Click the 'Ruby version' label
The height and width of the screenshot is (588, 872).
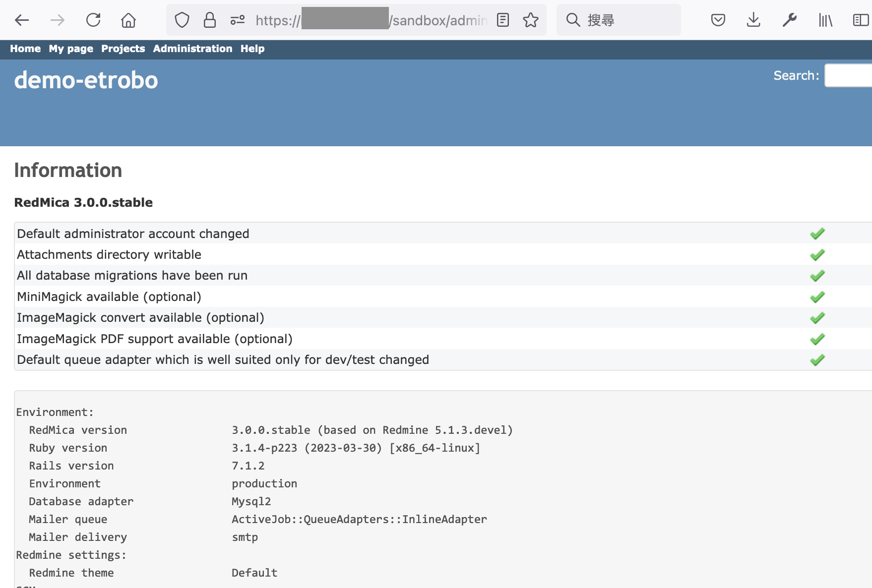tap(68, 448)
